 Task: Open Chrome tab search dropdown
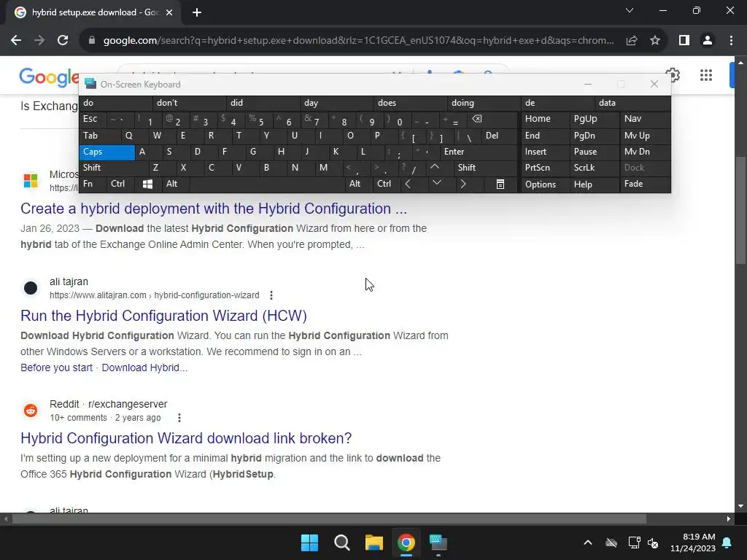click(x=630, y=10)
